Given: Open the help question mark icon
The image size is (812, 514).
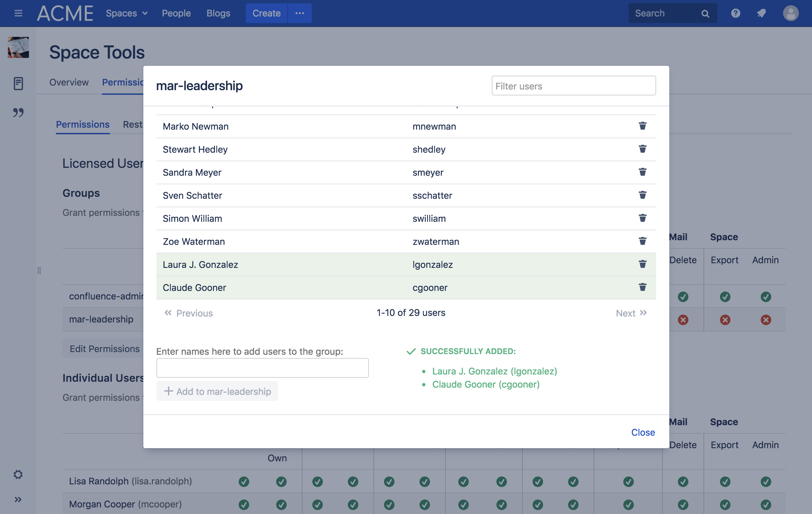Looking at the screenshot, I should click(x=735, y=13).
